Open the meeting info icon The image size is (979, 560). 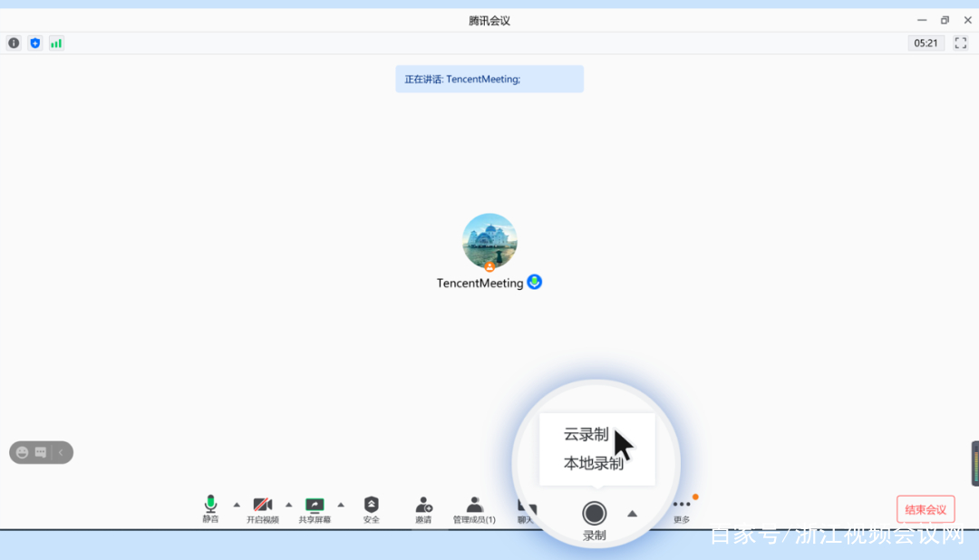tap(14, 43)
